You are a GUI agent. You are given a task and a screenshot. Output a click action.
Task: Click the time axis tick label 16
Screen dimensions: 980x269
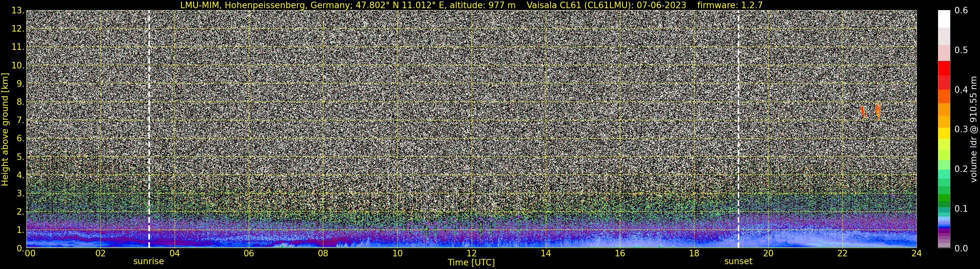[x=620, y=253]
